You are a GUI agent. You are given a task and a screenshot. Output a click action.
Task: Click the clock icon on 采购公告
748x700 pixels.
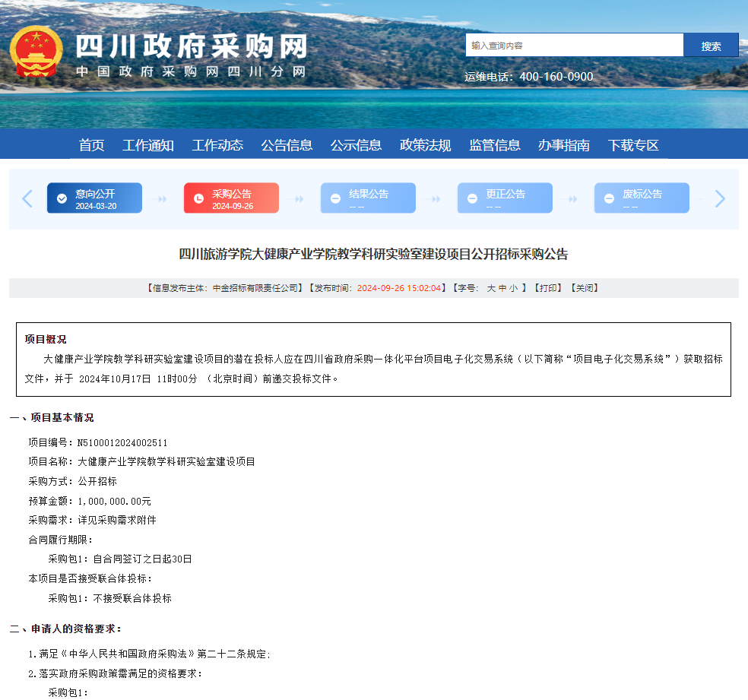point(199,198)
